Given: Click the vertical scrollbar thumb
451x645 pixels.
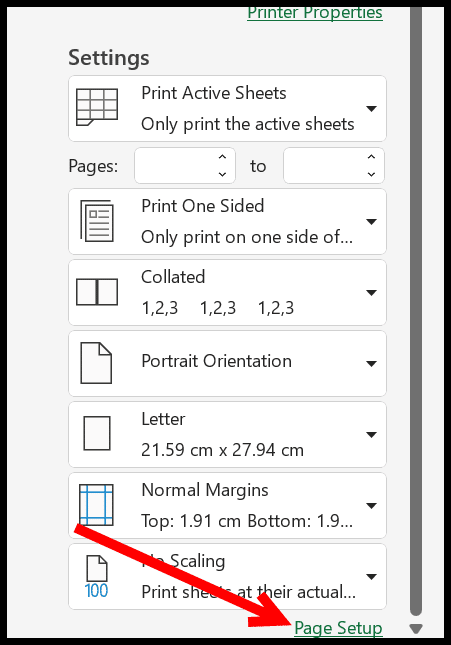Looking at the screenshot, I should click(x=416, y=311).
